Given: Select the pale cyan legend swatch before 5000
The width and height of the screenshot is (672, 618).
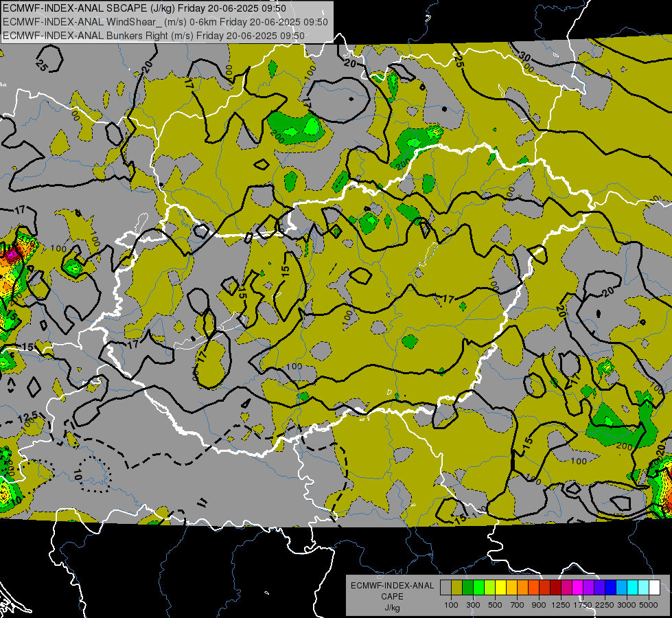Looking at the screenshot, I should [x=644, y=588].
